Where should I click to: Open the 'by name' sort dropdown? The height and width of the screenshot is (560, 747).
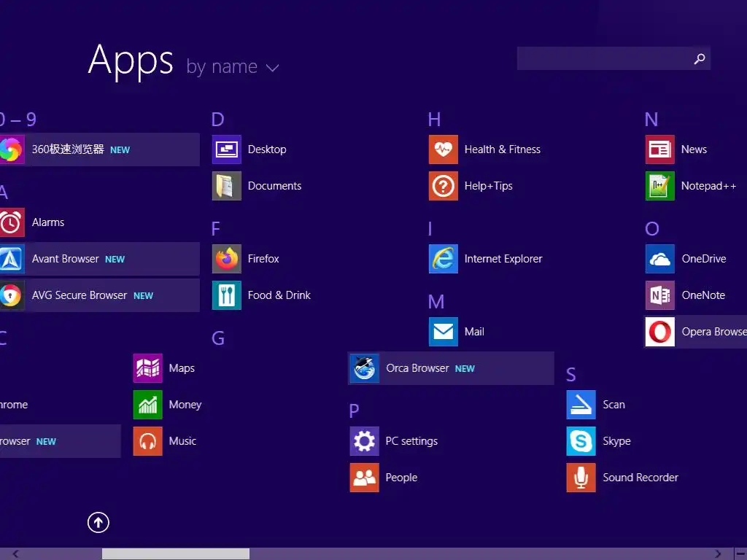pos(233,67)
